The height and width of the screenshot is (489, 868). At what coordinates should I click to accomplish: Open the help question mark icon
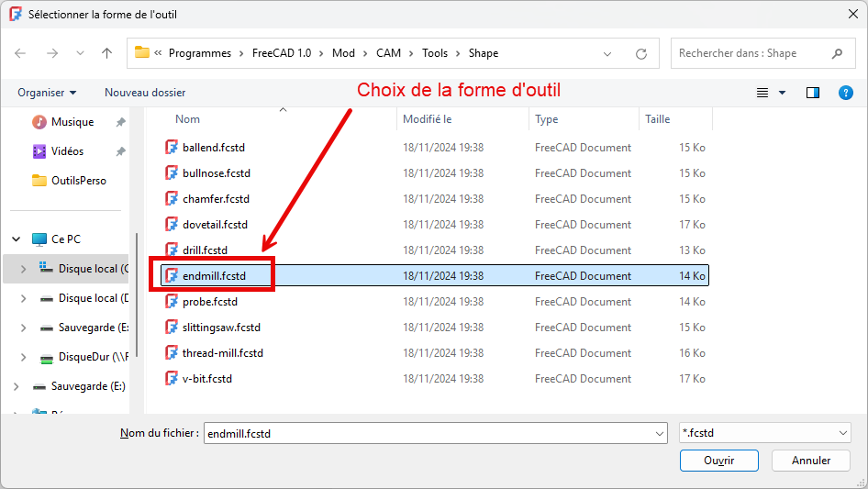846,93
